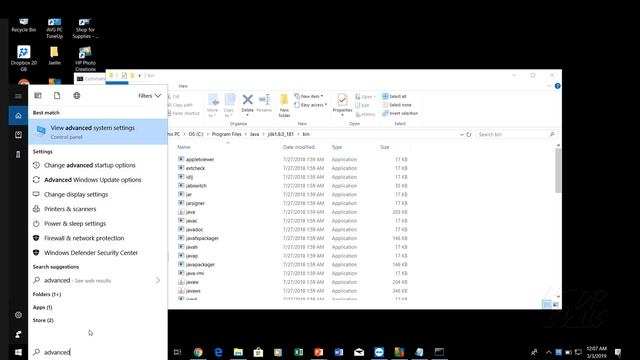Expand the Folders (1+) results group
Image resolution: width=640 pixels, height=360 pixels.
(47, 294)
